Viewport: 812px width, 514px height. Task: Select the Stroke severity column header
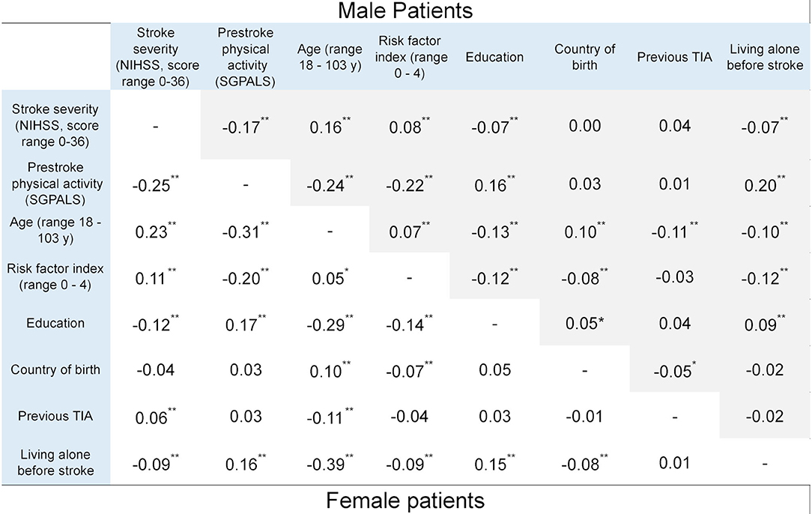(155, 57)
